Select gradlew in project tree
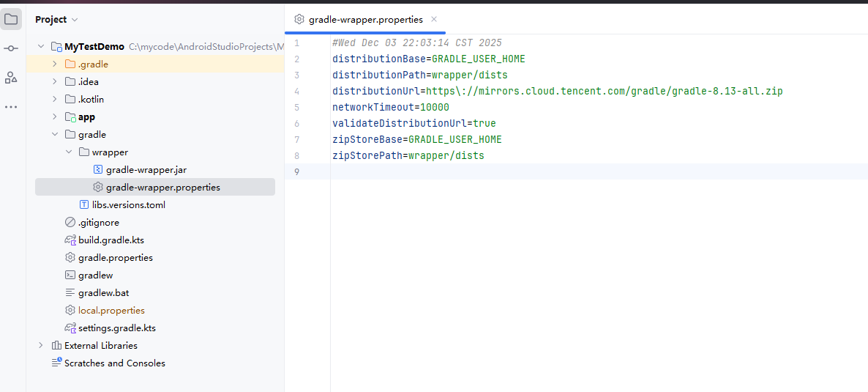The image size is (868, 392). coord(96,275)
